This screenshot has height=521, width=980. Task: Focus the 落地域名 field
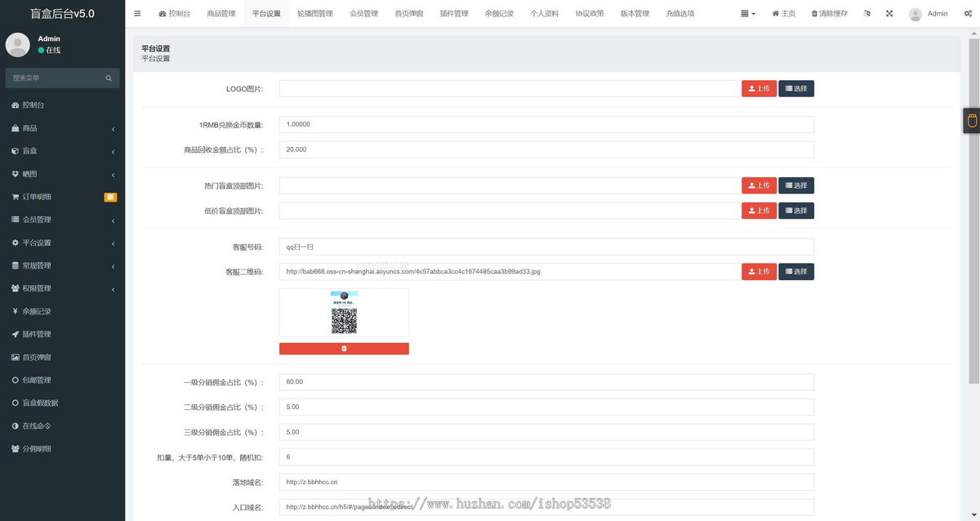pyautogui.click(x=546, y=482)
